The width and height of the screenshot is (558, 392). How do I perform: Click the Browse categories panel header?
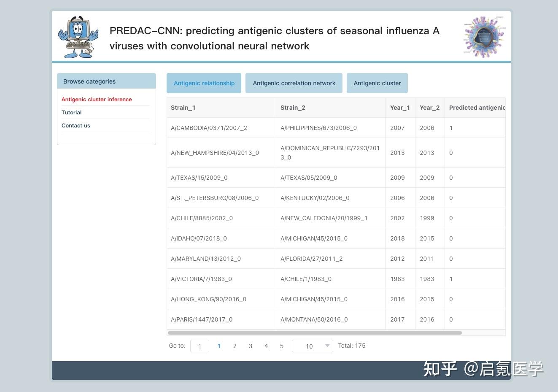(x=89, y=81)
